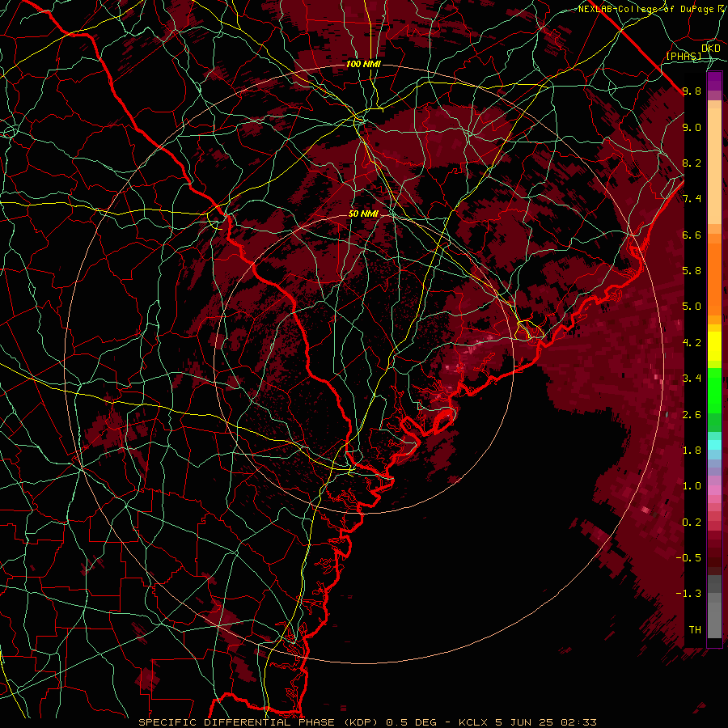Screen dimensions: 728x728
Task: Click the 5.8 value on the color scale
Action: point(692,271)
